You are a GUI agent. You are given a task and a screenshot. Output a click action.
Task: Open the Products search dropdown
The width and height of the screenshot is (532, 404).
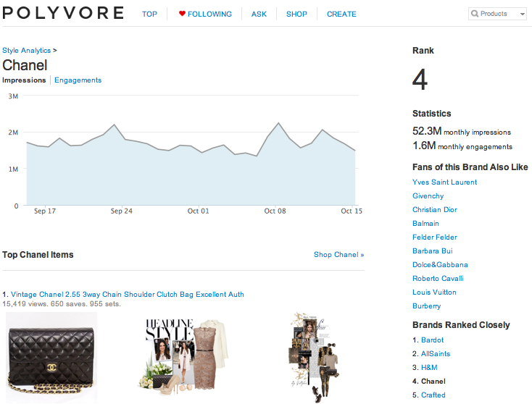pos(522,14)
